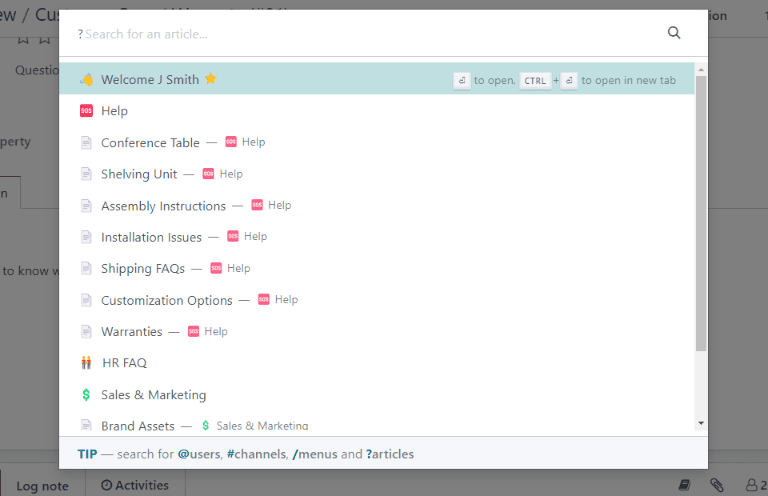Click the Log note button
The image size is (768, 496).
(42, 485)
